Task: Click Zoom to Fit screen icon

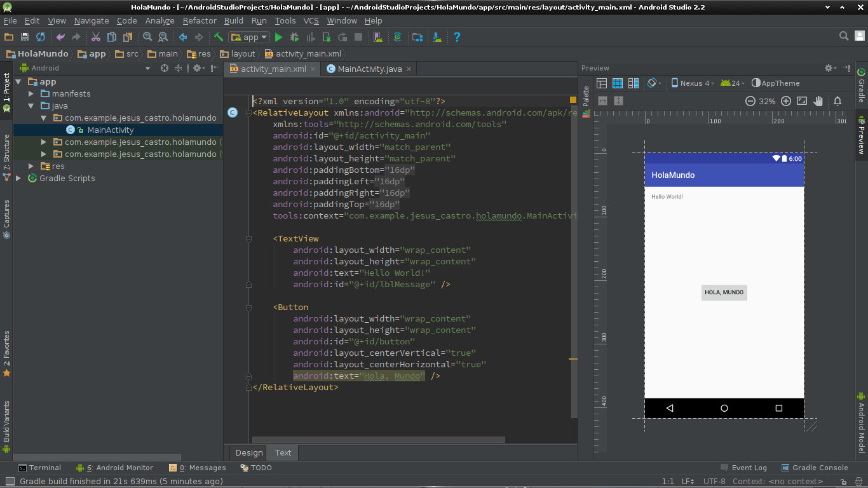Action: click(802, 101)
